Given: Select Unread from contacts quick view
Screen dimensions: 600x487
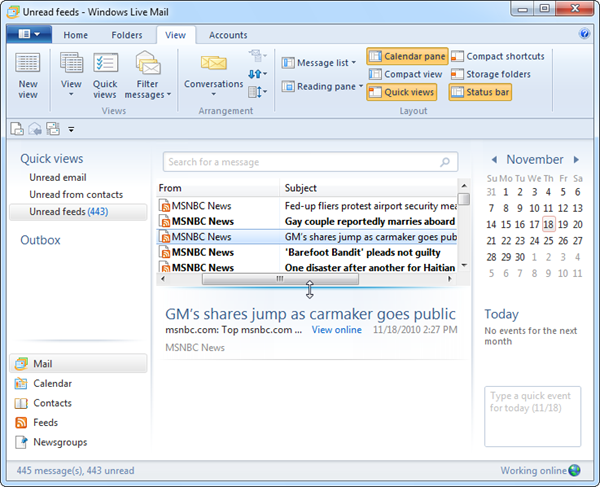Looking at the screenshot, I should pos(76,195).
